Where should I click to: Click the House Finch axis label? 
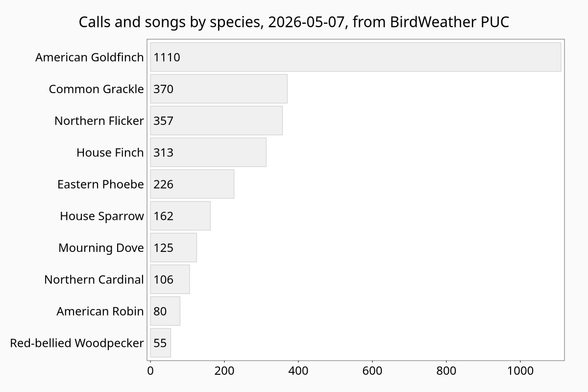pyautogui.click(x=110, y=153)
